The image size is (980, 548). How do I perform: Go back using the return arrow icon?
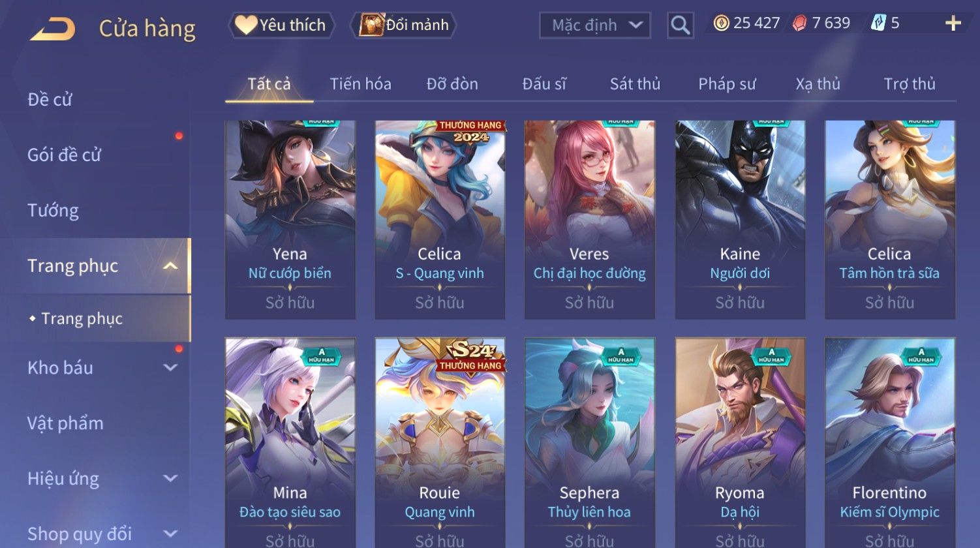tap(52, 29)
